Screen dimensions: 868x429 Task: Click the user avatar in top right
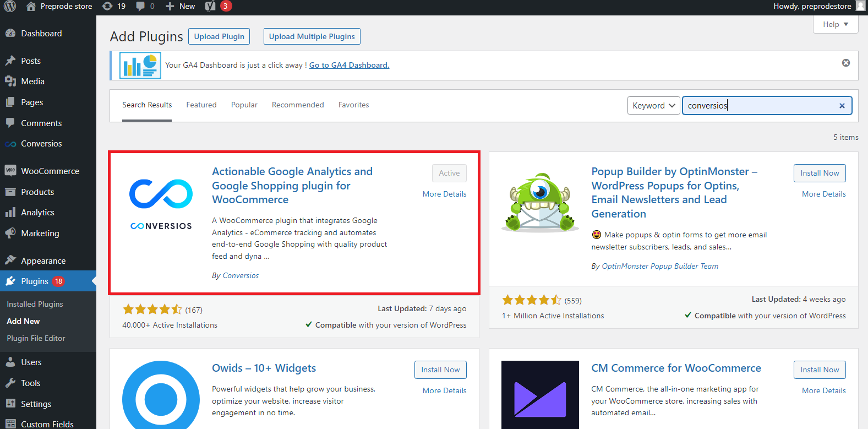(860, 6)
